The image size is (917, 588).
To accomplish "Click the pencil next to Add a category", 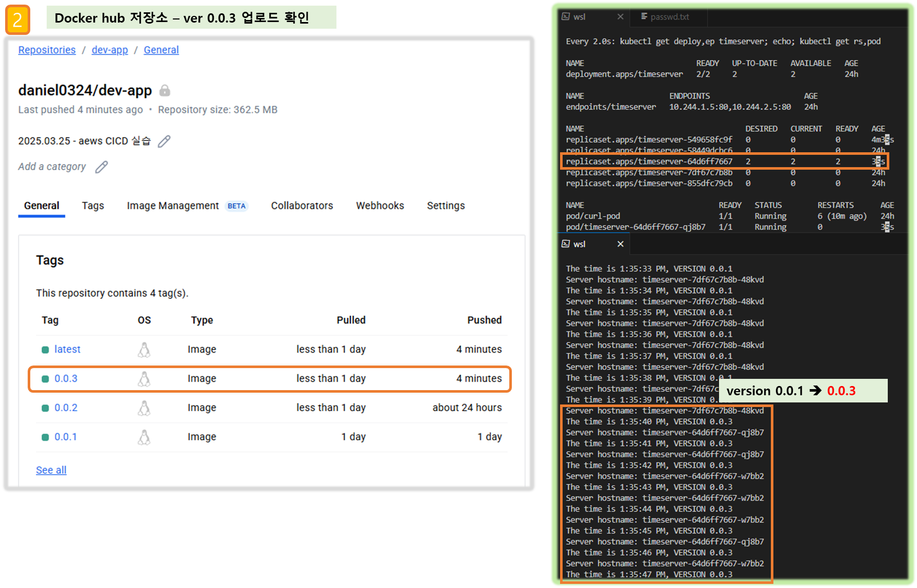I will tap(102, 167).
